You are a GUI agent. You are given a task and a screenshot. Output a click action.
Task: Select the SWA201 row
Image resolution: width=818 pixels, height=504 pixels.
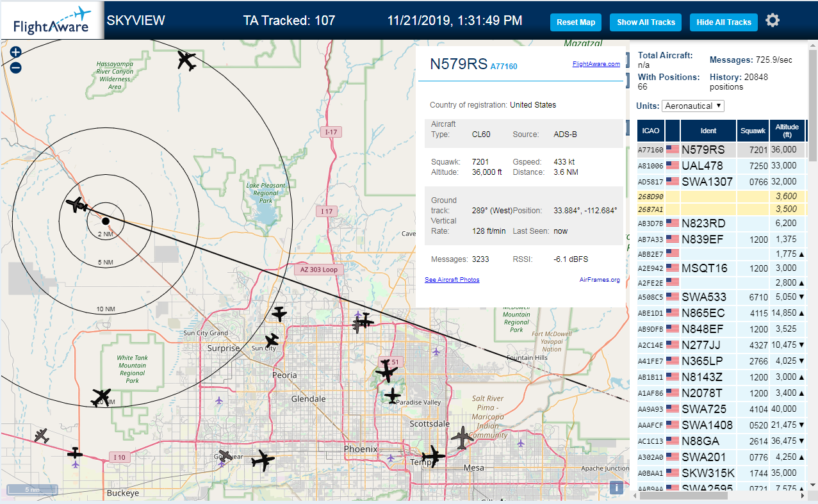pos(721,457)
